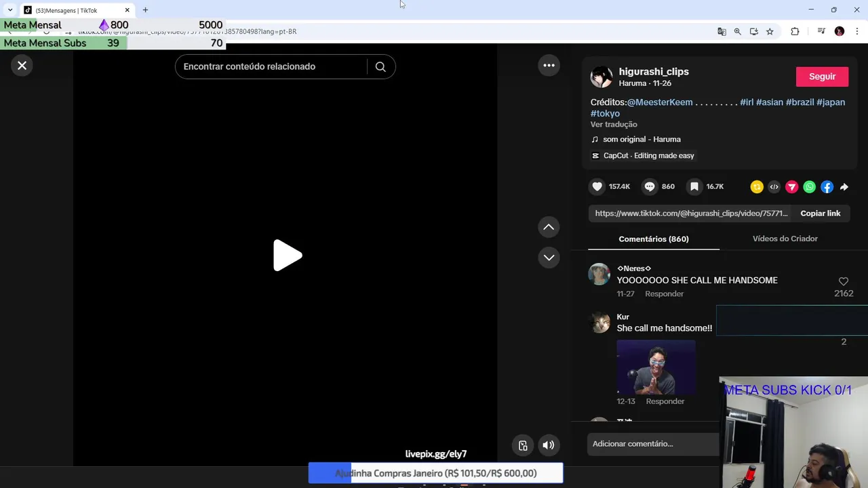Screen dimensions: 868x488
Task: Close the TikTok video viewer with the X
Action: coord(22,65)
